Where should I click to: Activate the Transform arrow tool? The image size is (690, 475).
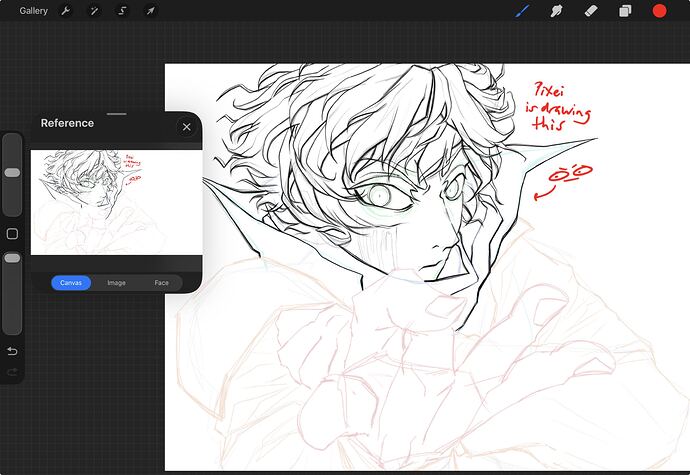(x=150, y=11)
